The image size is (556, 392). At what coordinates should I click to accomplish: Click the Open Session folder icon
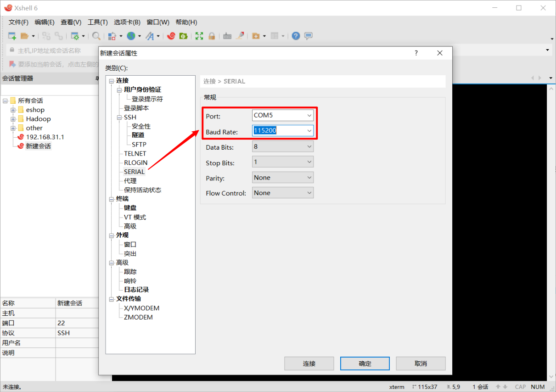tap(25, 36)
